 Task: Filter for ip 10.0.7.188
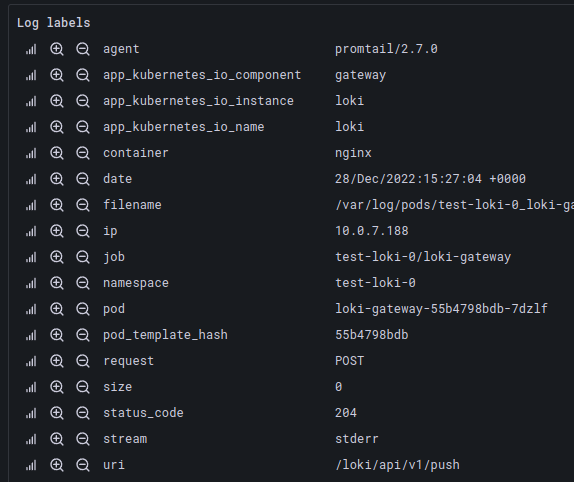click(x=57, y=231)
